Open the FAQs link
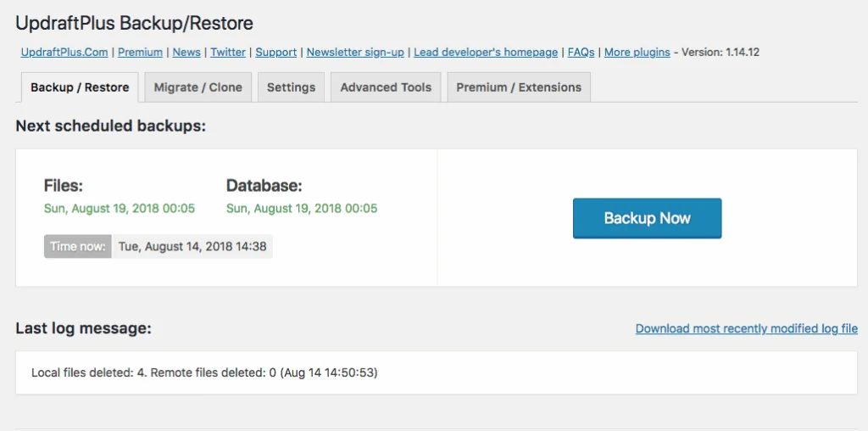This screenshot has height=431, width=868. coord(581,52)
